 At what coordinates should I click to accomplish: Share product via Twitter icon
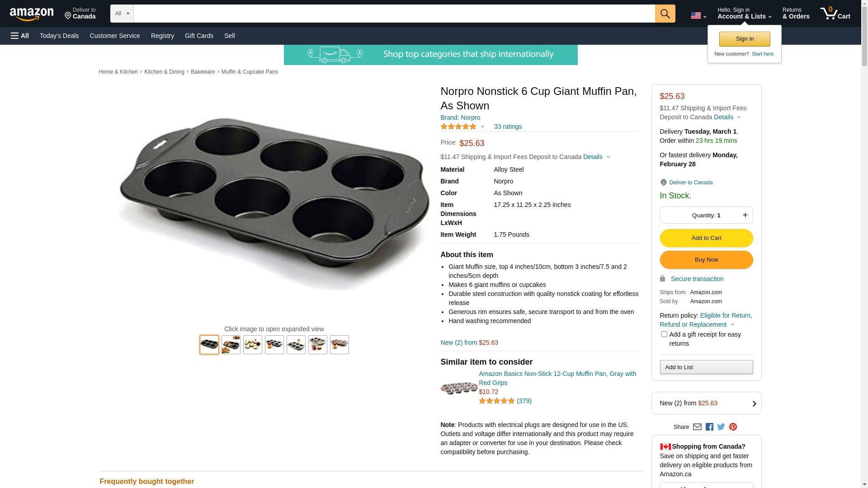(721, 427)
